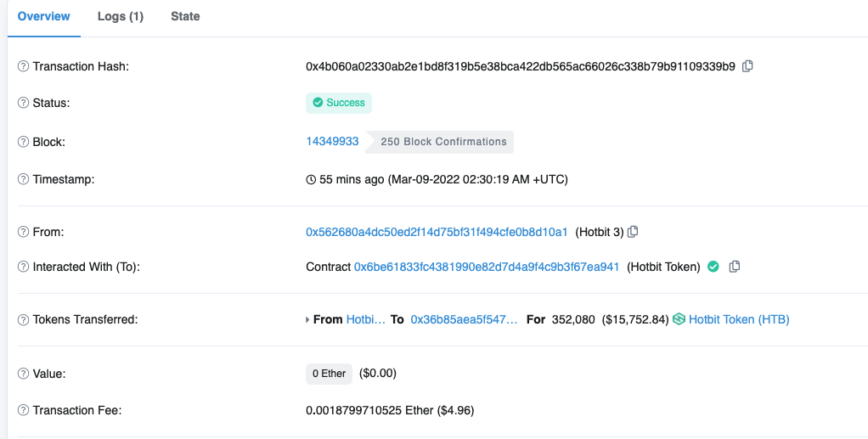This screenshot has height=439, width=868.
Task: Click the Hotbit Token HTB logo icon
Action: click(x=679, y=319)
